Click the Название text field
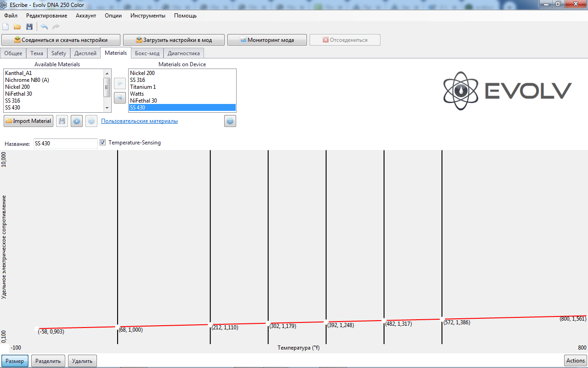 pyautogui.click(x=65, y=144)
